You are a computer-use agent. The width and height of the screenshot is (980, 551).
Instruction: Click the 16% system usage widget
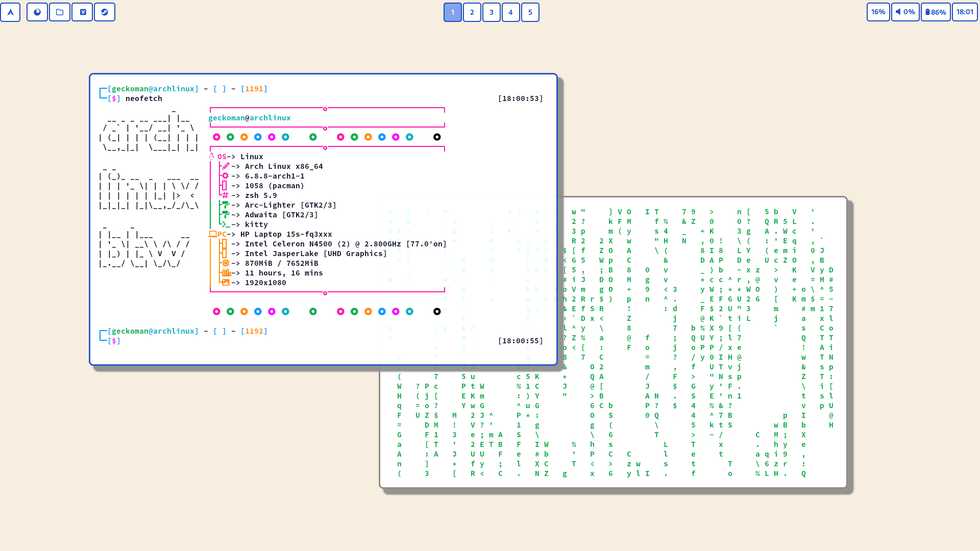tap(878, 12)
